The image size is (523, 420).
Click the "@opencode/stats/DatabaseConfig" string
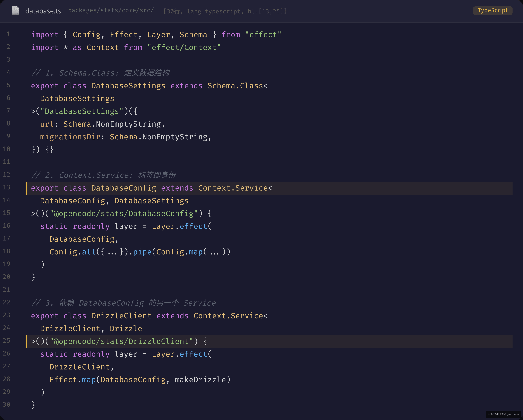124,214
